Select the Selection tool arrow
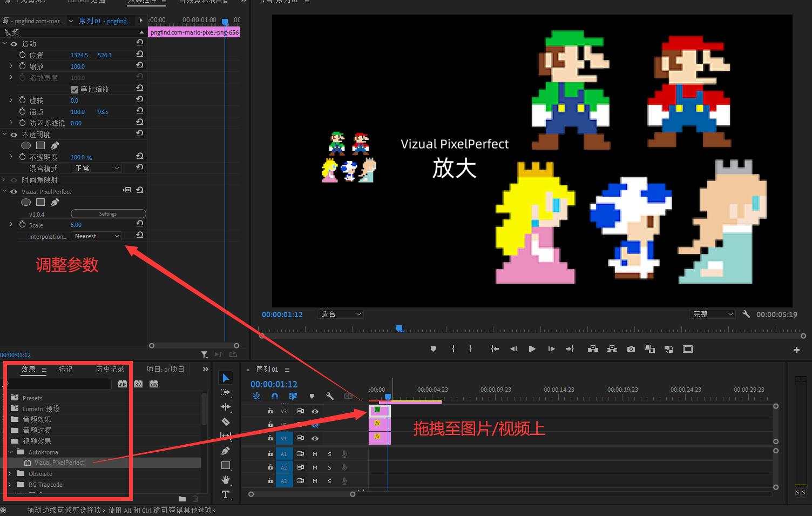Viewport: 812px width, 516px height. coord(226,378)
